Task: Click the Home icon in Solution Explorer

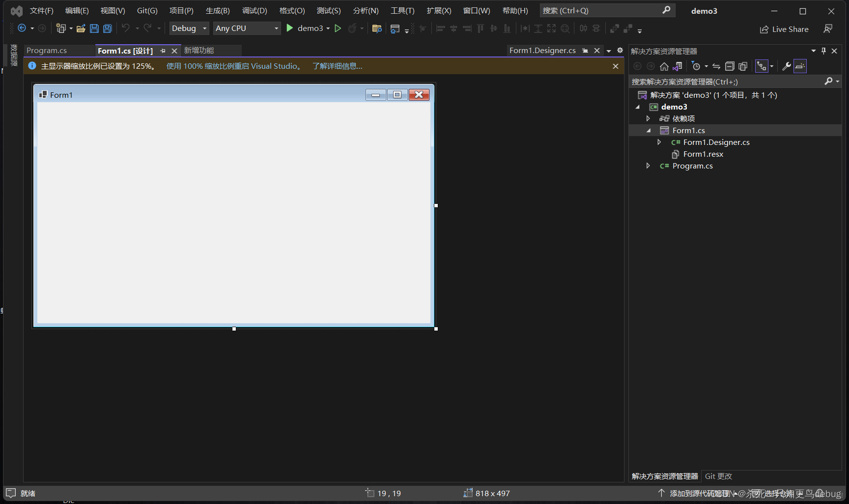Action: click(x=664, y=66)
